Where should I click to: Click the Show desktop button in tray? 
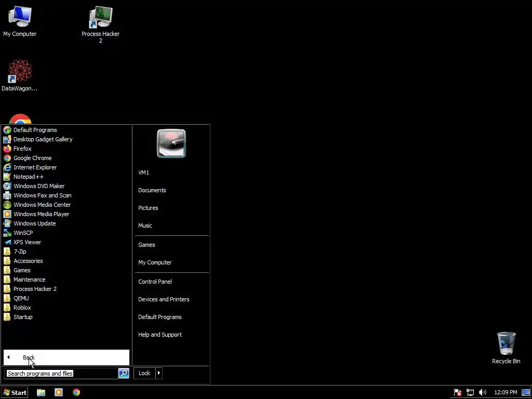(526, 393)
